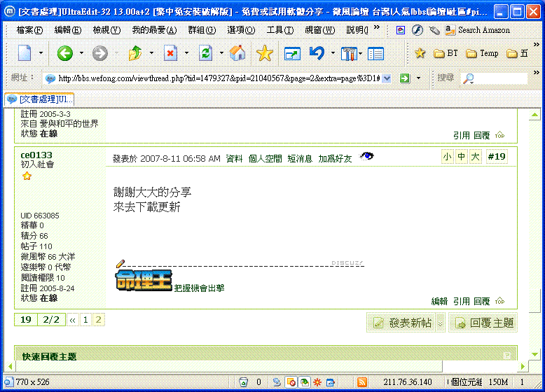The width and height of the screenshot is (545, 392).
Task: Click the small star on links bar
Action: tap(420, 53)
